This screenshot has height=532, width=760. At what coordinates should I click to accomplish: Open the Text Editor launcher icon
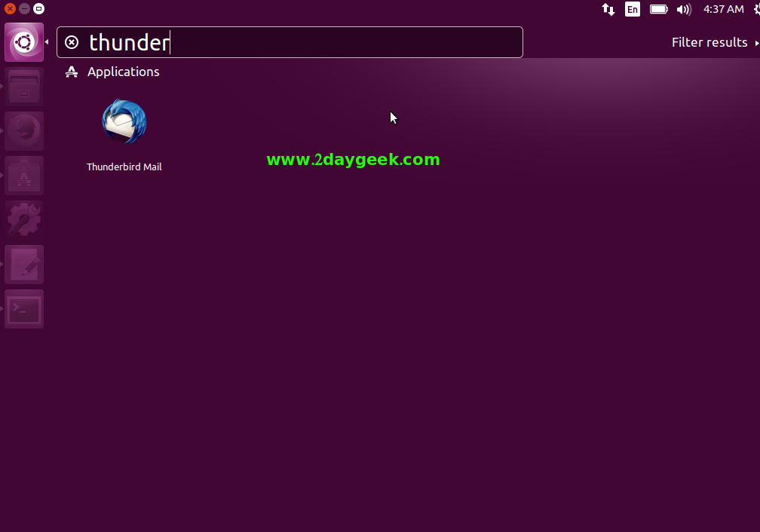pos(24,264)
